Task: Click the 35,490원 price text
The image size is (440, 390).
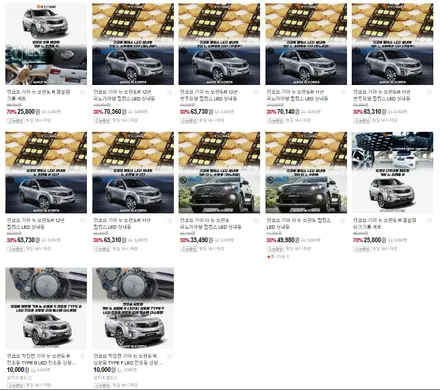Action: [x=202, y=240]
